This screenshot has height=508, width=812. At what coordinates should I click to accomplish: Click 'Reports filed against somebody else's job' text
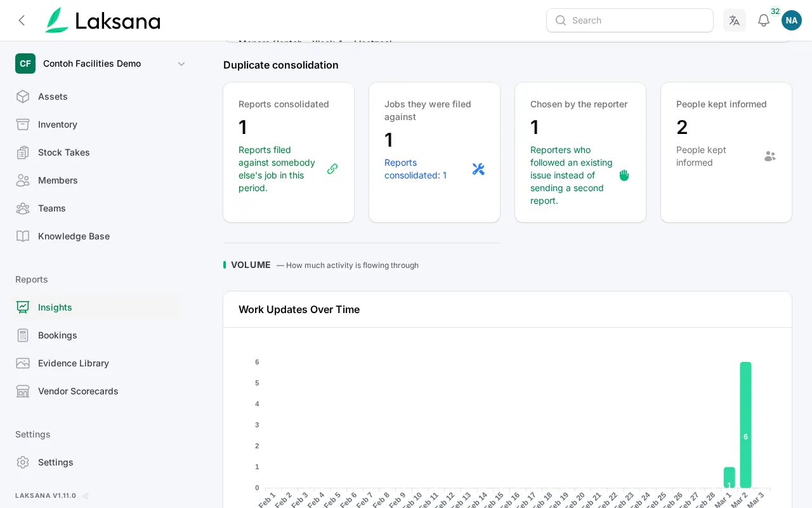click(277, 169)
